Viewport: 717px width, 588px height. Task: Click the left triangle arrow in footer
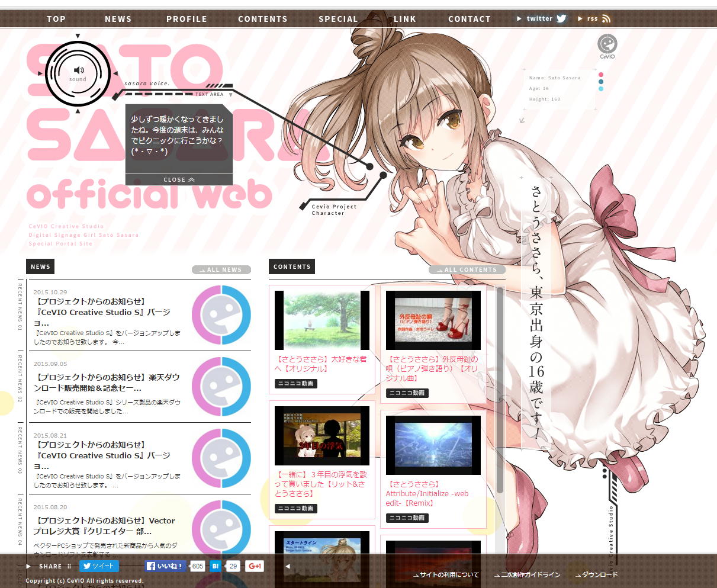pyautogui.click(x=288, y=566)
